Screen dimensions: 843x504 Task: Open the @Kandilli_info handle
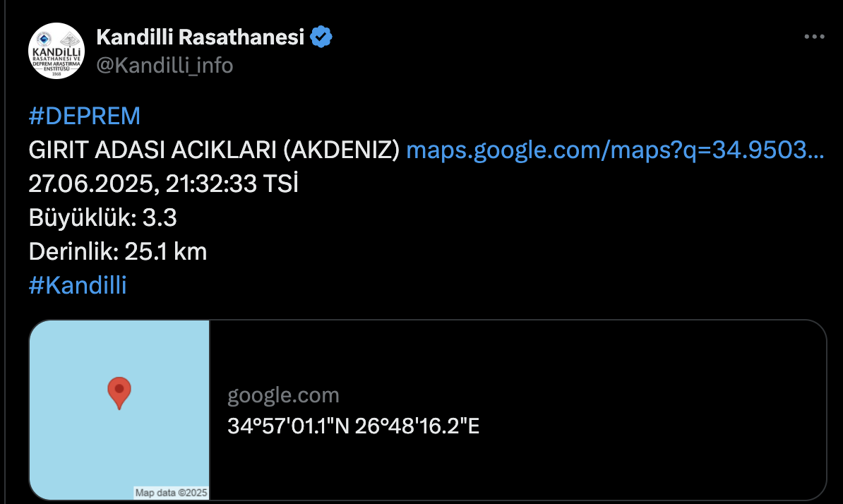click(x=165, y=66)
